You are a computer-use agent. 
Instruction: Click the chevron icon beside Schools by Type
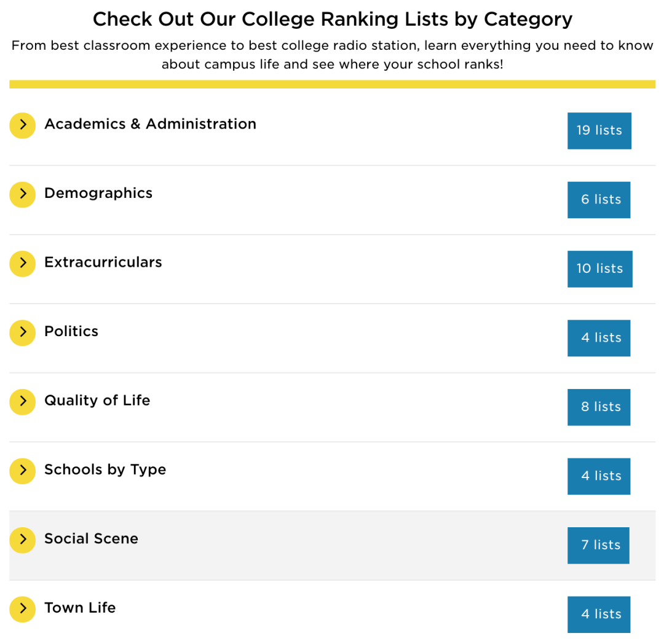(23, 471)
